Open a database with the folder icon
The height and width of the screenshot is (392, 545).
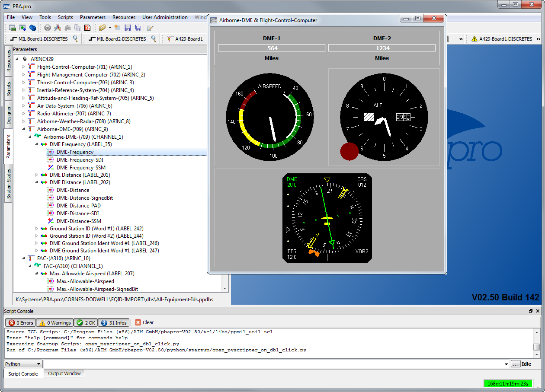(102, 27)
